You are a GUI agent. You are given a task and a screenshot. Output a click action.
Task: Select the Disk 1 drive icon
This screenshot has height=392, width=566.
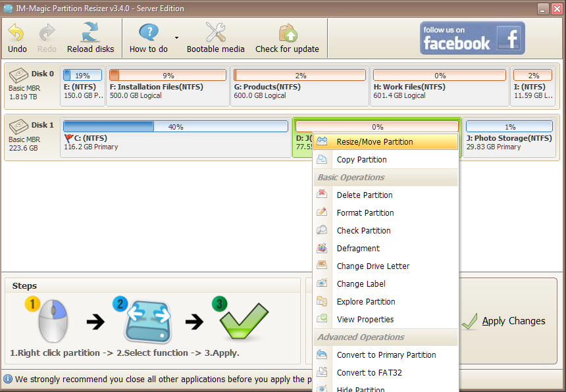point(20,127)
